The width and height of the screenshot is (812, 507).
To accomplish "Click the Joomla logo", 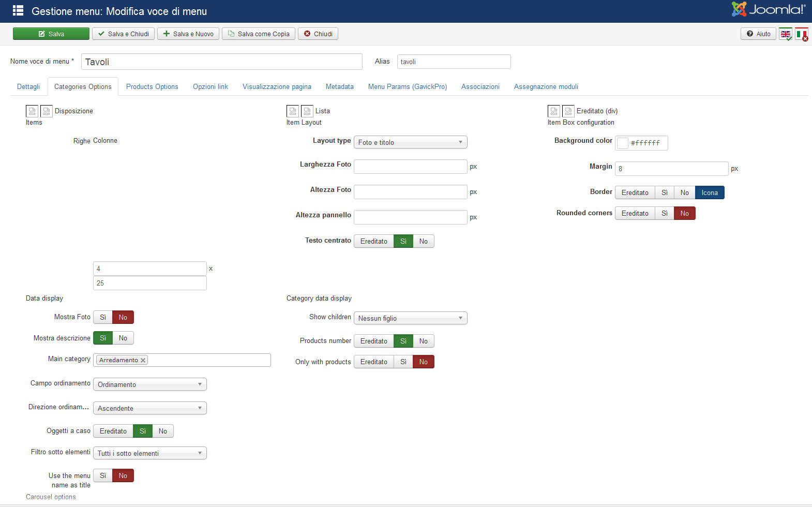I will pyautogui.click(x=768, y=9).
